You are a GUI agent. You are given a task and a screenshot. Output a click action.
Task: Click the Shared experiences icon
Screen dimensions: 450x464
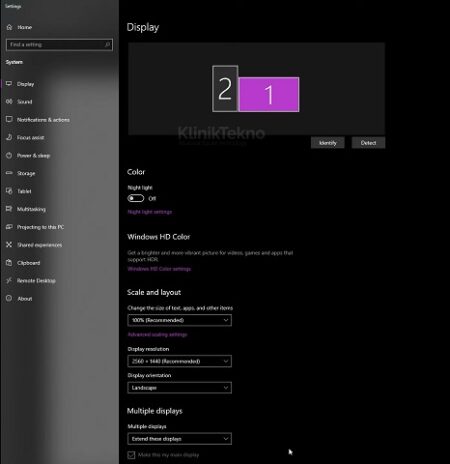click(x=9, y=245)
